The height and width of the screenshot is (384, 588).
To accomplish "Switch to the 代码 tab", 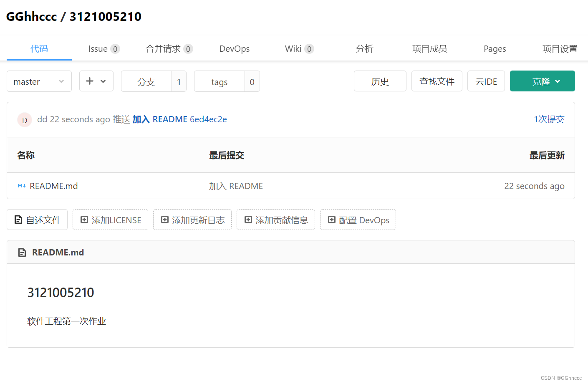I will pyautogui.click(x=39, y=48).
